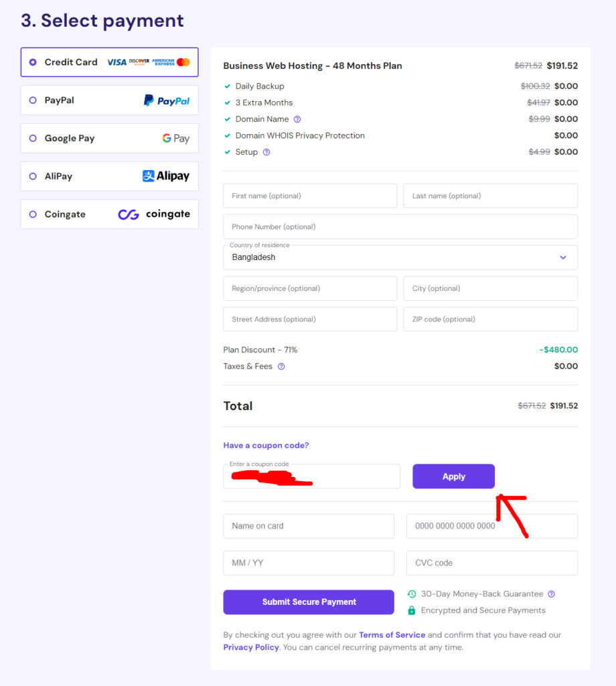Viewport: 616px width, 686px height.
Task: Select the Credit Card radio button
Action: [x=33, y=62]
